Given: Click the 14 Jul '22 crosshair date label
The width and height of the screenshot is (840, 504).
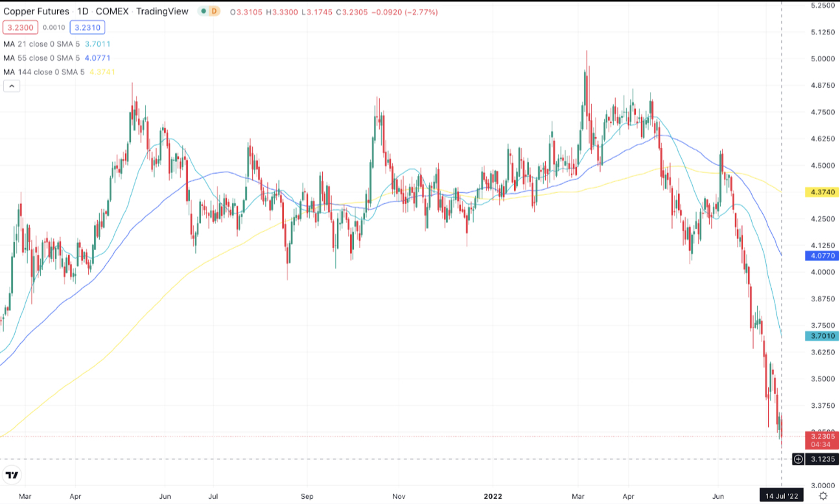Looking at the screenshot, I should coord(782,496).
